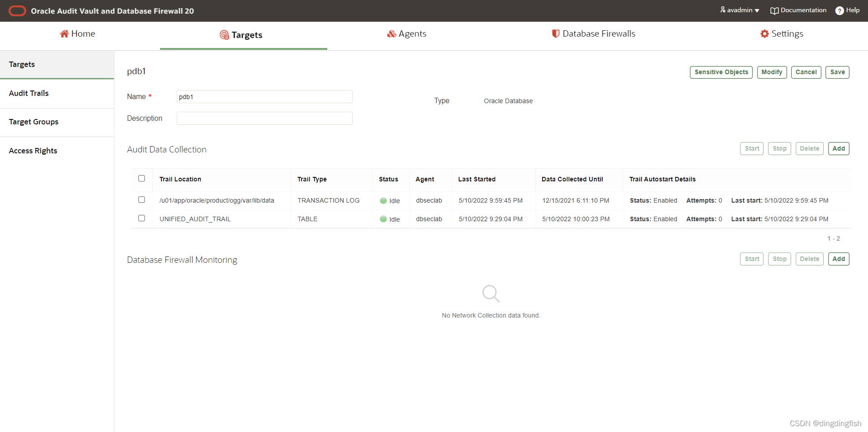
Task: Click the Home house icon
Action: click(x=64, y=33)
